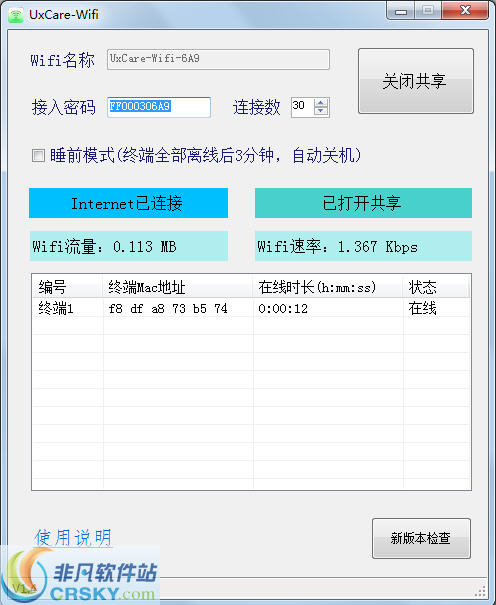
Task: Click the 接入密码 password field
Action: [x=159, y=107]
